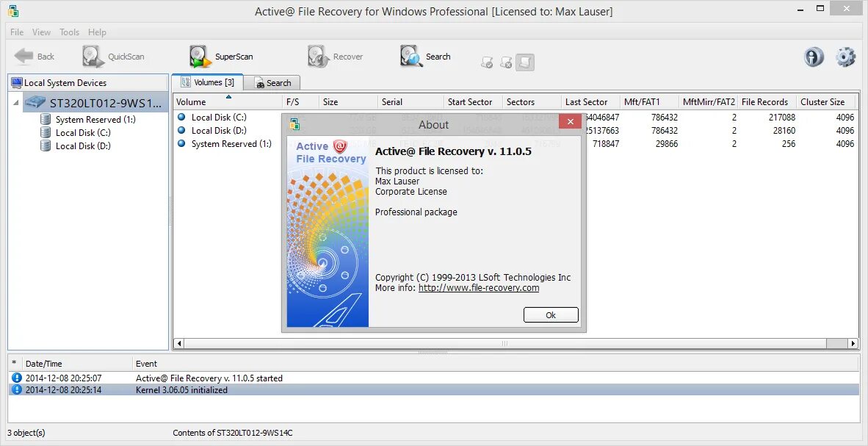Switch to the Volumes [3] tab

(x=208, y=82)
